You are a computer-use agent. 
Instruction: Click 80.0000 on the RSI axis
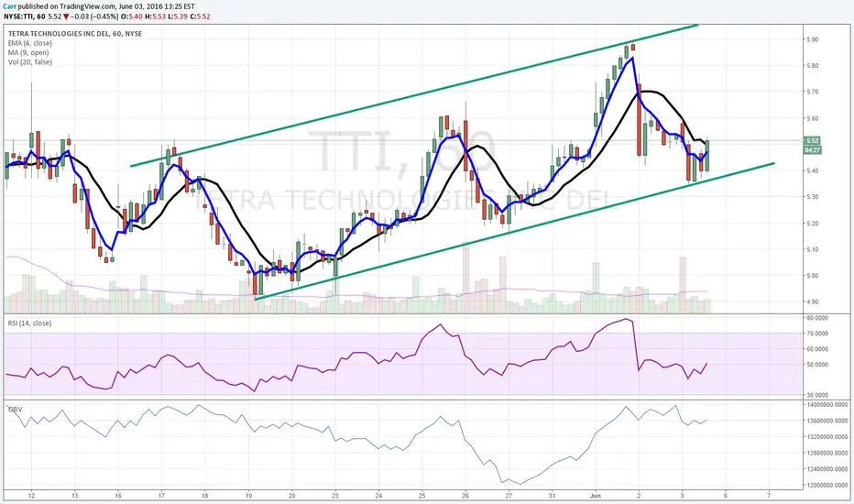[817, 318]
